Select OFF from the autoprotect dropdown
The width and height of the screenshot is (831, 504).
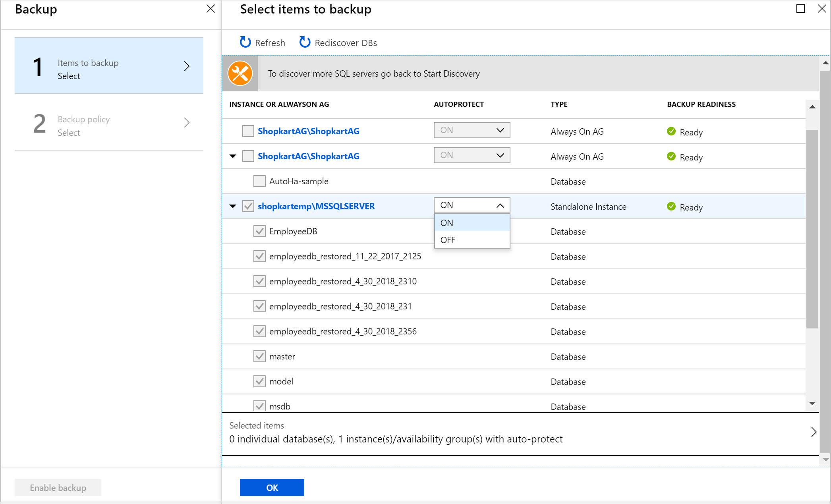click(x=448, y=239)
